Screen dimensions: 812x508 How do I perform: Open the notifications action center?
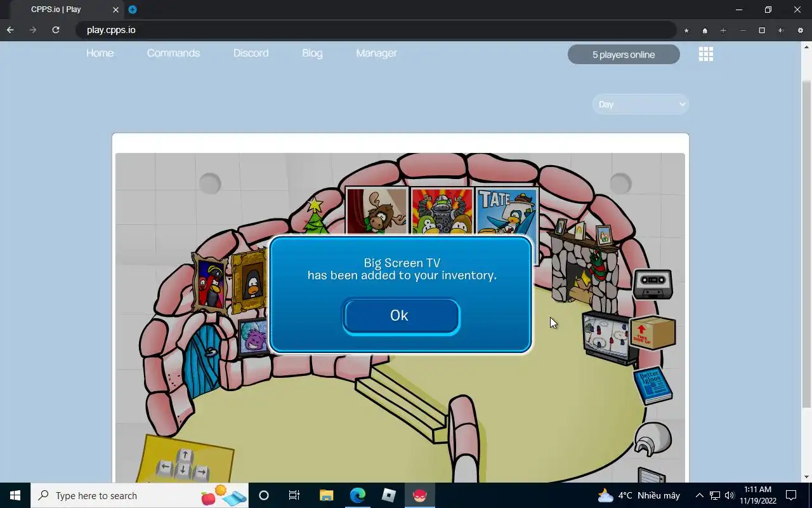click(x=791, y=495)
